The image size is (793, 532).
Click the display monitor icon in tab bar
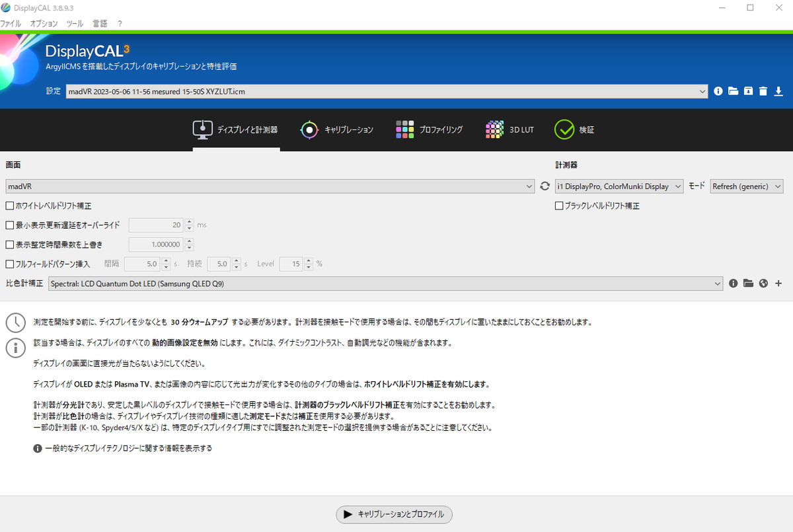coord(202,130)
